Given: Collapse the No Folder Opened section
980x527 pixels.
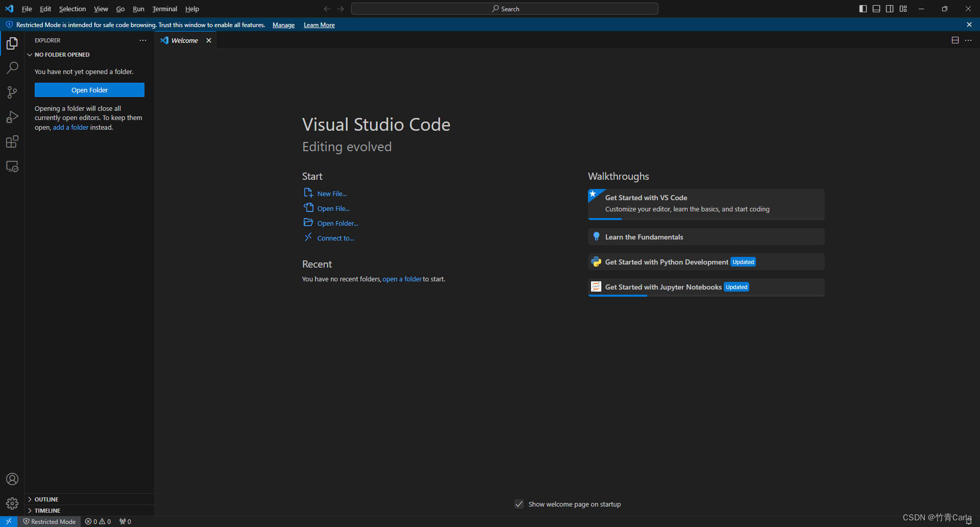Looking at the screenshot, I should pos(89,55).
